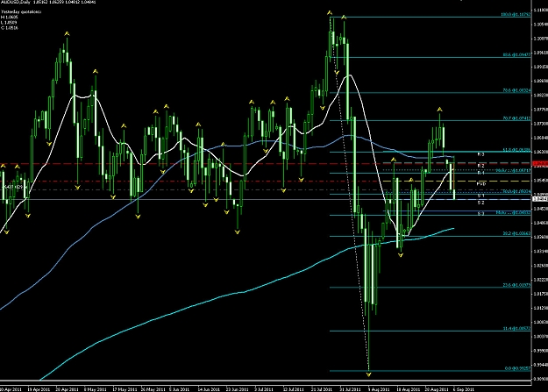Click the S2 pivot support label

coord(480,203)
